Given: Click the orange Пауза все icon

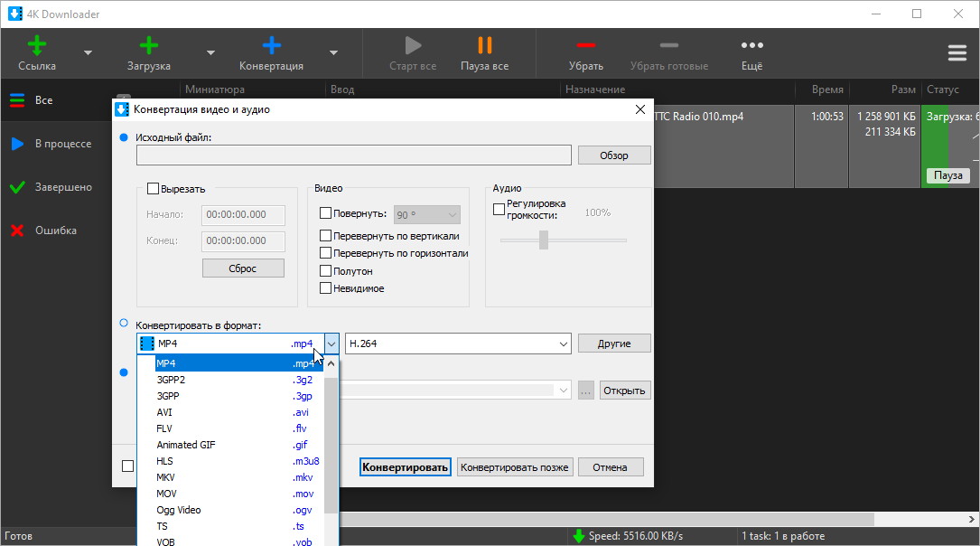Looking at the screenshot, I should coord(484,46).
